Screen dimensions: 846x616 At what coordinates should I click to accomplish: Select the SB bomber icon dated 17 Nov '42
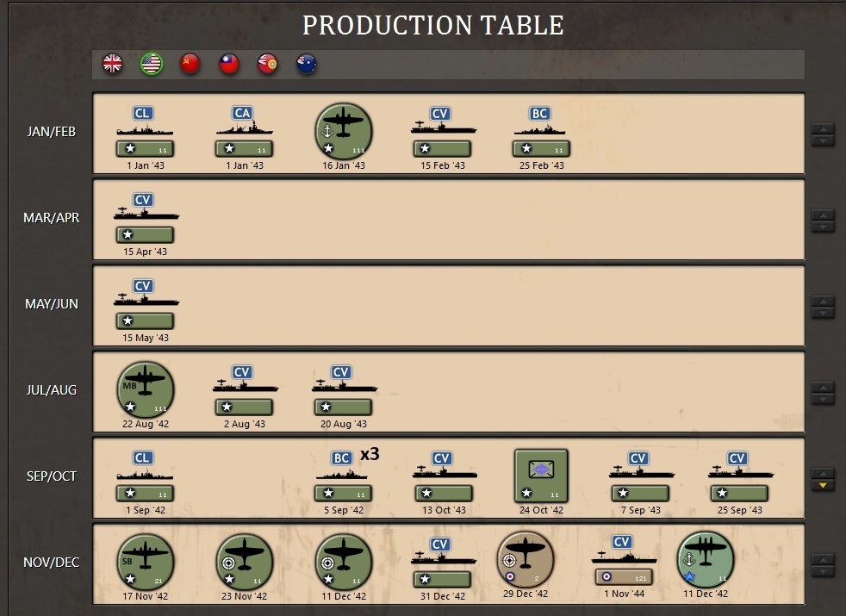pyautogui.click(x=145, y=560)
